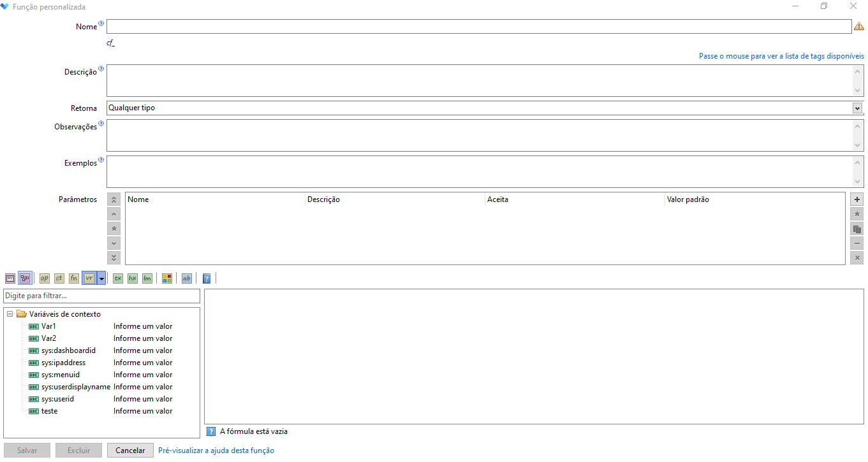Viewport: 868px width, 462px height.
Task: Clear all parameters with the X button
Action: point(857,257)
